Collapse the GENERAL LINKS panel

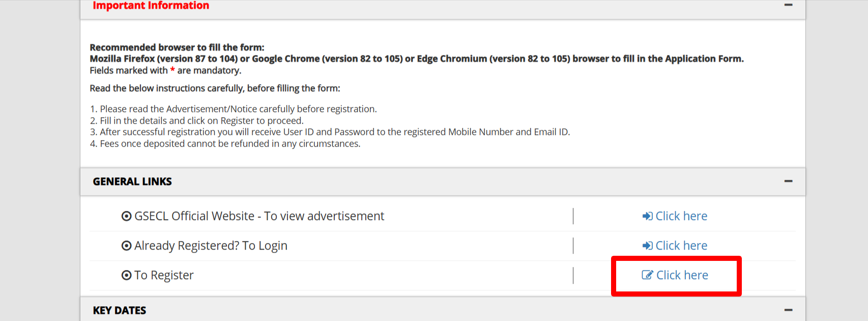tap(788, 181)
